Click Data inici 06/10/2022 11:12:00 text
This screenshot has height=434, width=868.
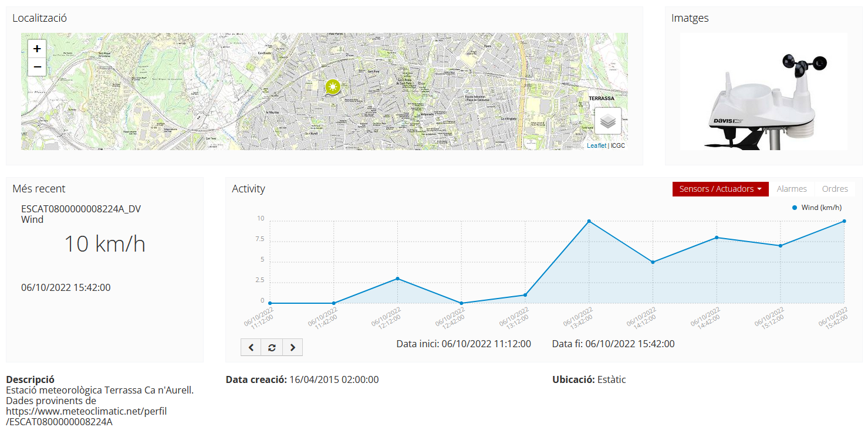[x=464, y=344]
